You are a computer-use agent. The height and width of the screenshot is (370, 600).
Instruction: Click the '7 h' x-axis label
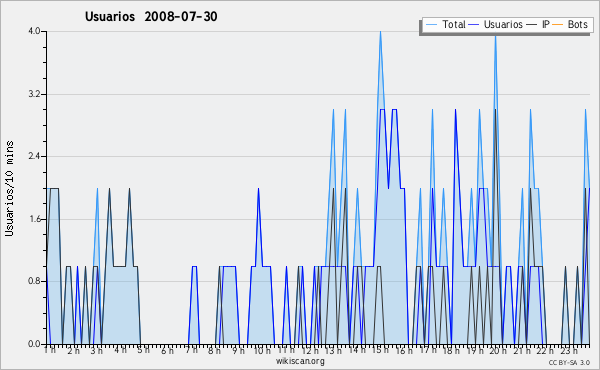click(191, 350)
